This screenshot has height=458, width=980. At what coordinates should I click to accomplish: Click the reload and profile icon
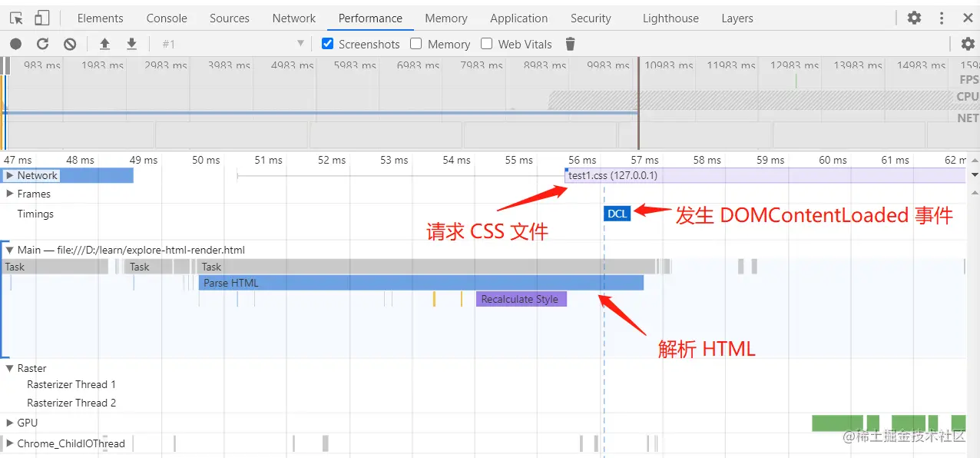(43, 44)
